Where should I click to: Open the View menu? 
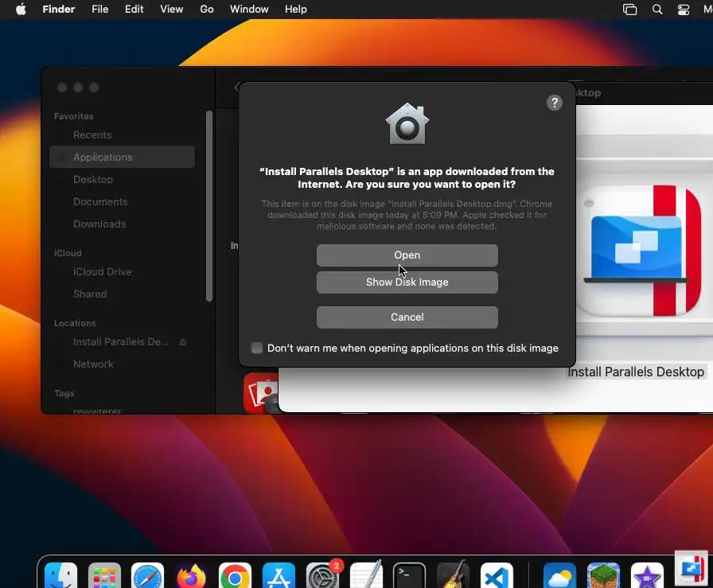coord(171,9)
